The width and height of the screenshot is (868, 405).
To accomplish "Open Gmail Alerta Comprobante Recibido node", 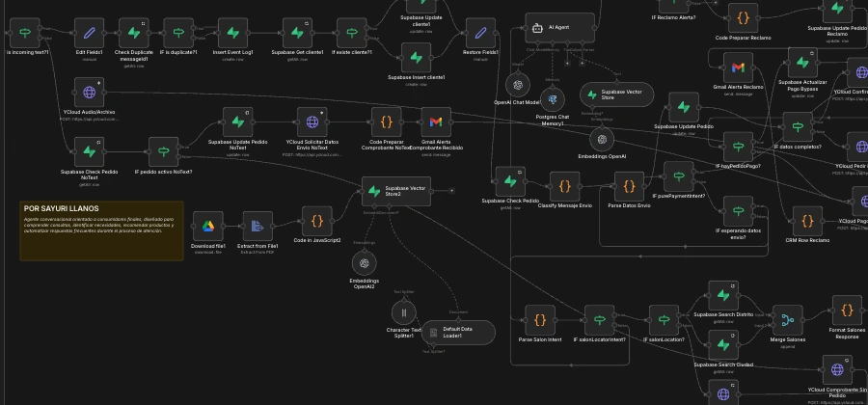I will point(436,122).
